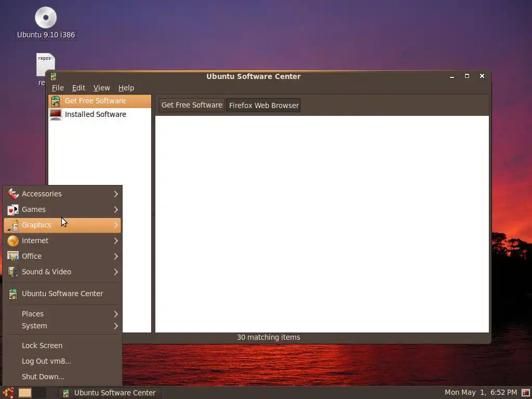Open the File menu
This screenshot has height=399, width=532.
58,88
